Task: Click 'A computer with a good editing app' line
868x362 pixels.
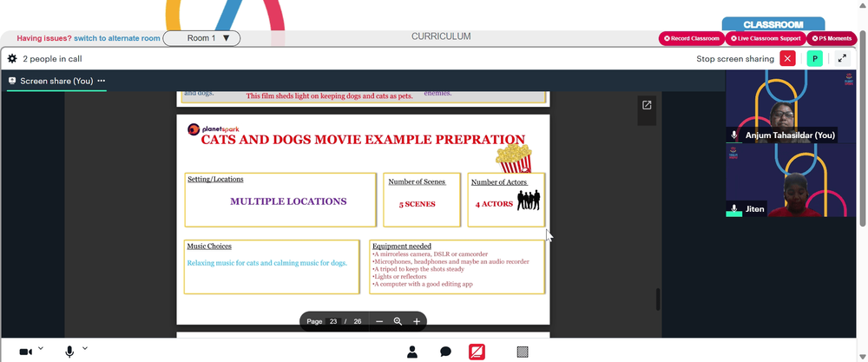Action: pyautogui.click(x=423, y=284)
